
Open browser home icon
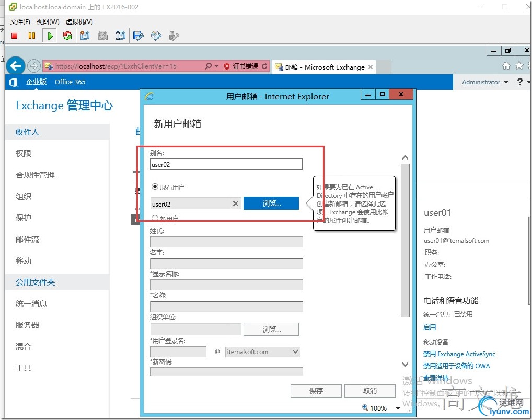coord(506,66)
